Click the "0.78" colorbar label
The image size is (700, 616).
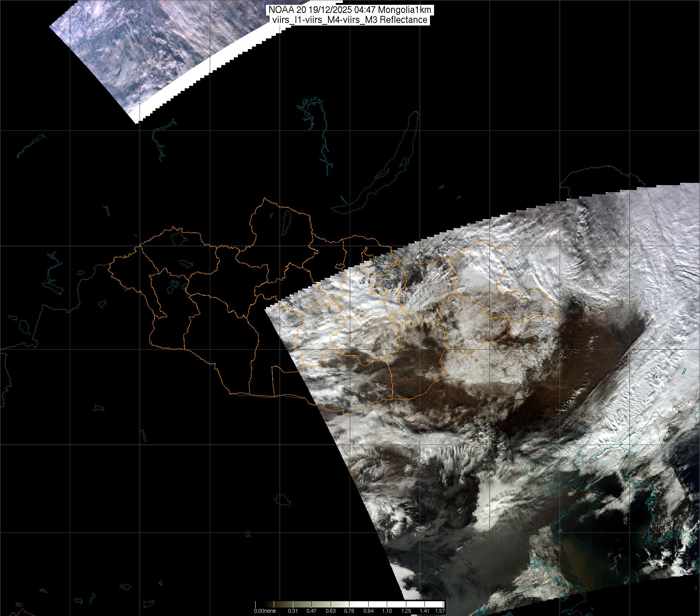(x=349, y=611)
